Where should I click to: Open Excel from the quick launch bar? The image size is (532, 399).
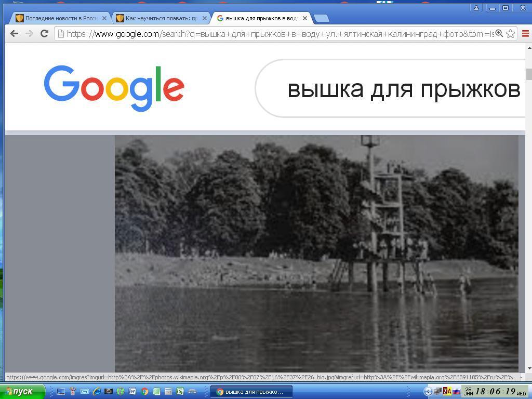(180, 391)
